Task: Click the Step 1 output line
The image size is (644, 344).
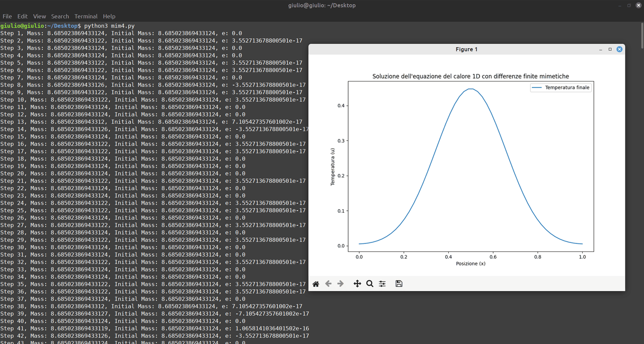Action: point(121,33)
